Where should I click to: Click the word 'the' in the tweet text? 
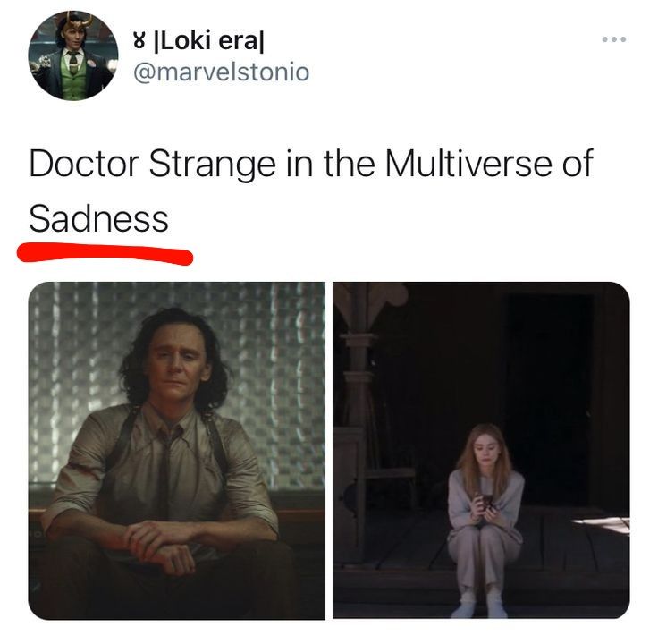[349, 164]
